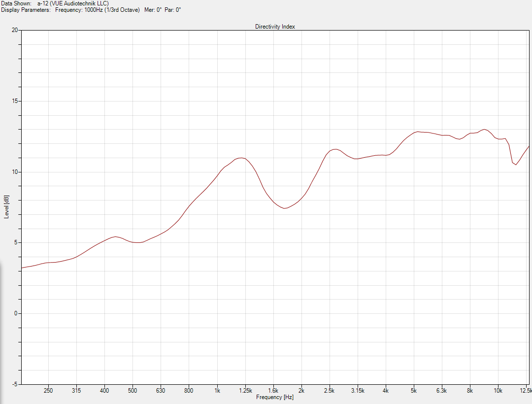Click the curve peak near 5k
This screenshot has width=532, height=404.
tap(417, 132)
